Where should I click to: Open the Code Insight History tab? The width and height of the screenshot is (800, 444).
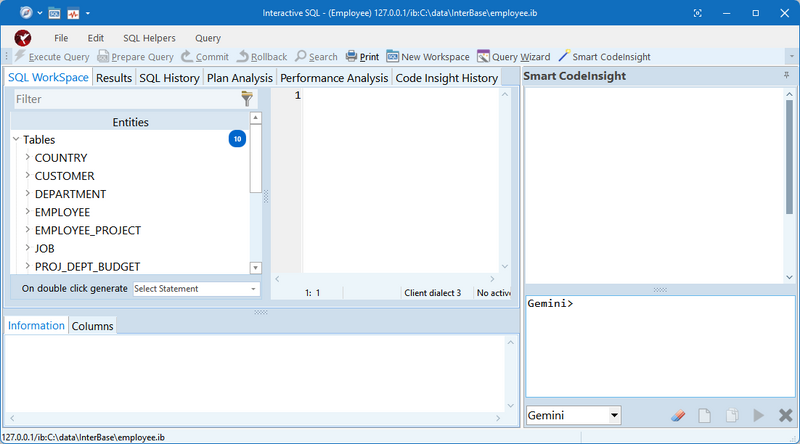[x=447, y=78]
